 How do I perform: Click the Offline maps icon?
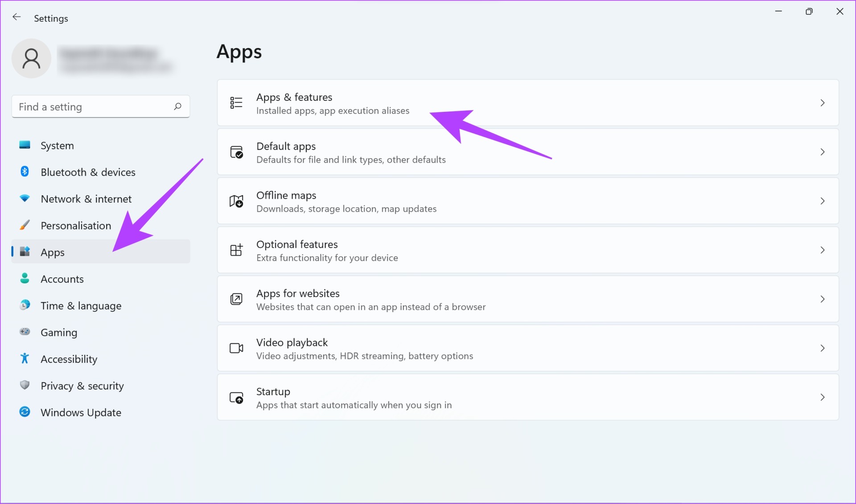(236, 201)
